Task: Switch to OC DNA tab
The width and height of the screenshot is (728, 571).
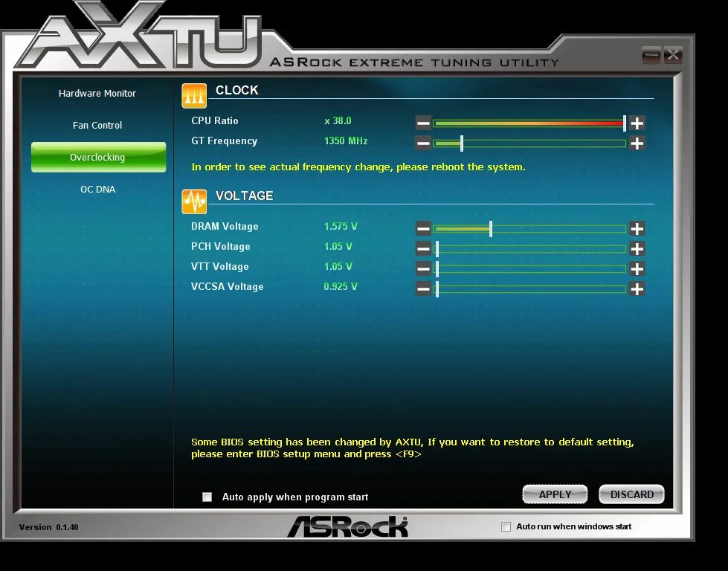Action: (97, 190)
